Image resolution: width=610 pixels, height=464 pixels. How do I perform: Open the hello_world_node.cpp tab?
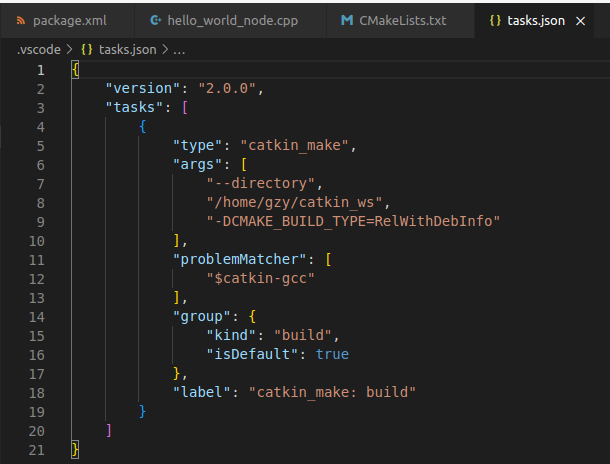point(230,21)
